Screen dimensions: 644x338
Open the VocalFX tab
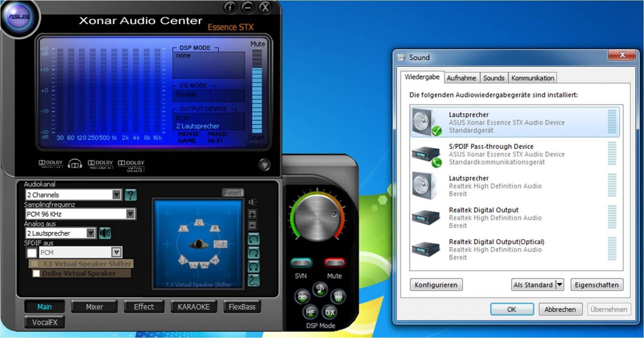[x=45, y=322]
